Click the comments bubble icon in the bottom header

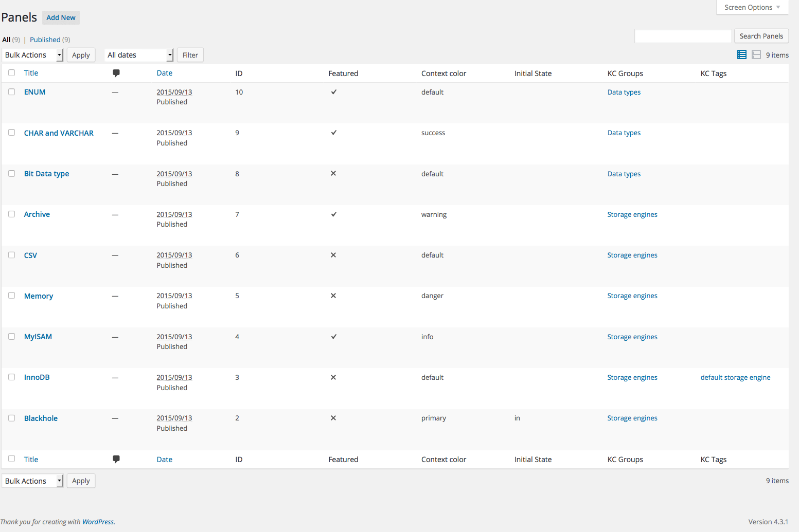pos(116,459)
